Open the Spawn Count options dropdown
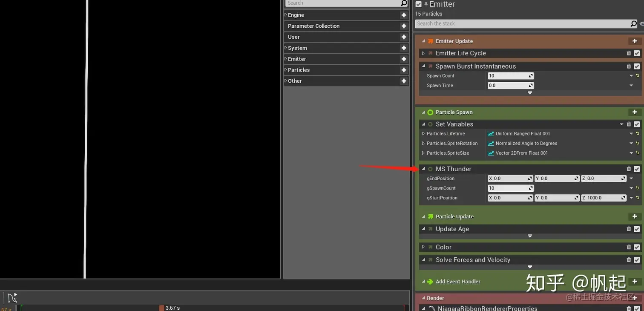The image size is (644, 311). click(x=631, y=76)
